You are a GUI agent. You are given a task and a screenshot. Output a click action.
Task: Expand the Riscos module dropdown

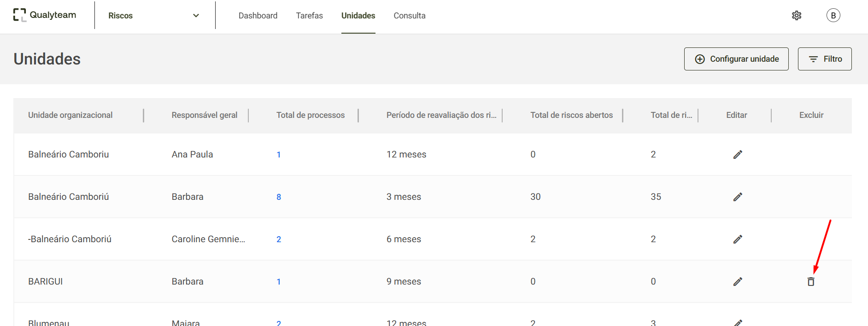154,16
